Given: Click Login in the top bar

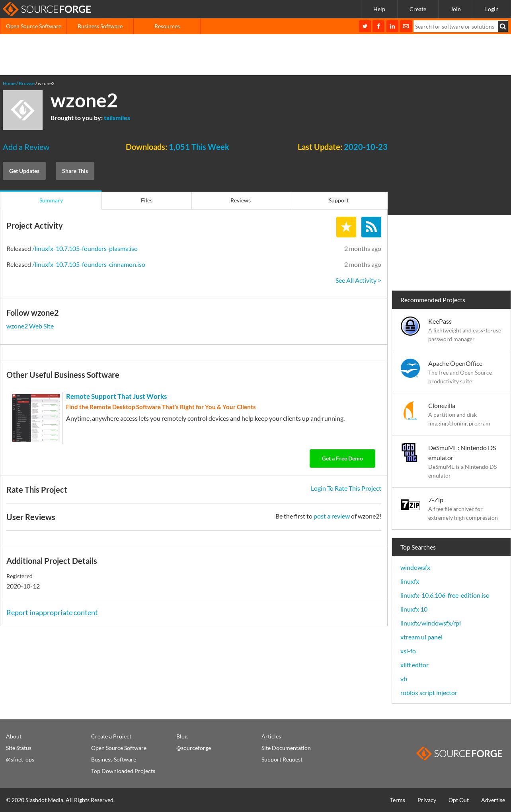Looking at the screenshot, I should tap(492, 9).
